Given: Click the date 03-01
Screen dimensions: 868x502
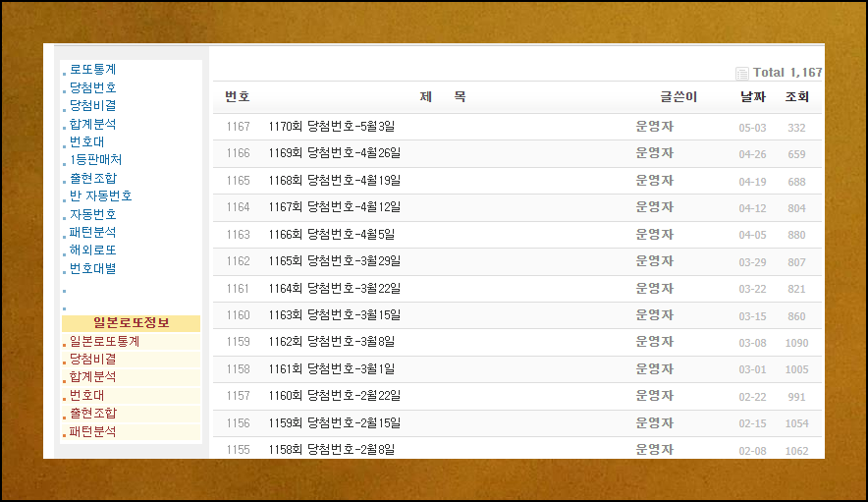Looking at the screenshot, I should pos(753,369).
